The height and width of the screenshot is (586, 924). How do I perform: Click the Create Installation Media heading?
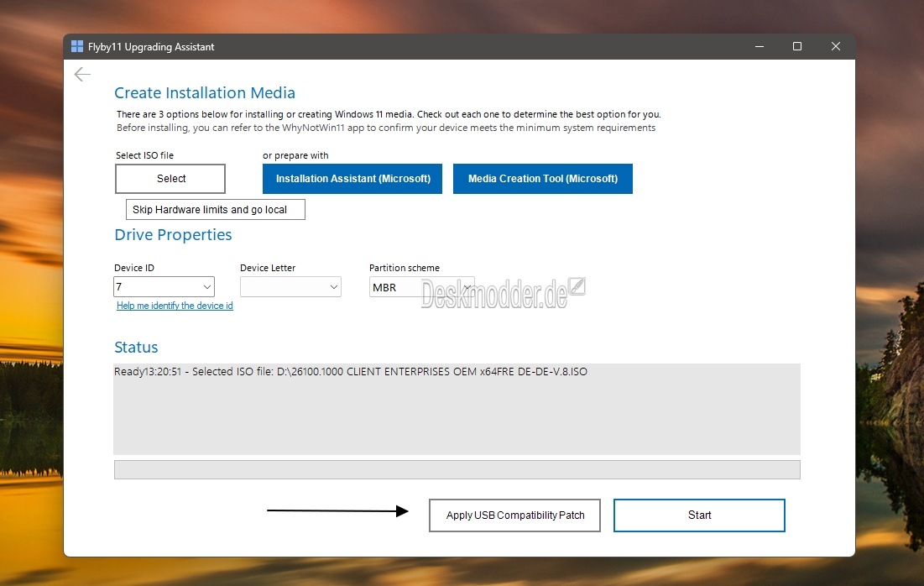click(205, 92)
